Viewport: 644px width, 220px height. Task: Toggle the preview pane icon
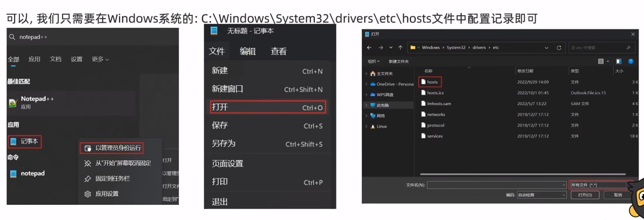tap(619, 61)
